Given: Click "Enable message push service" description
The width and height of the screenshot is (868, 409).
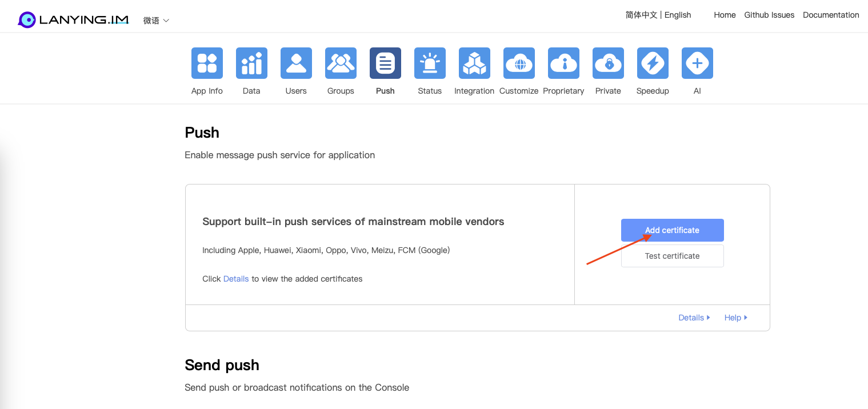Looking at the screenshot, I should pos(279,155).
